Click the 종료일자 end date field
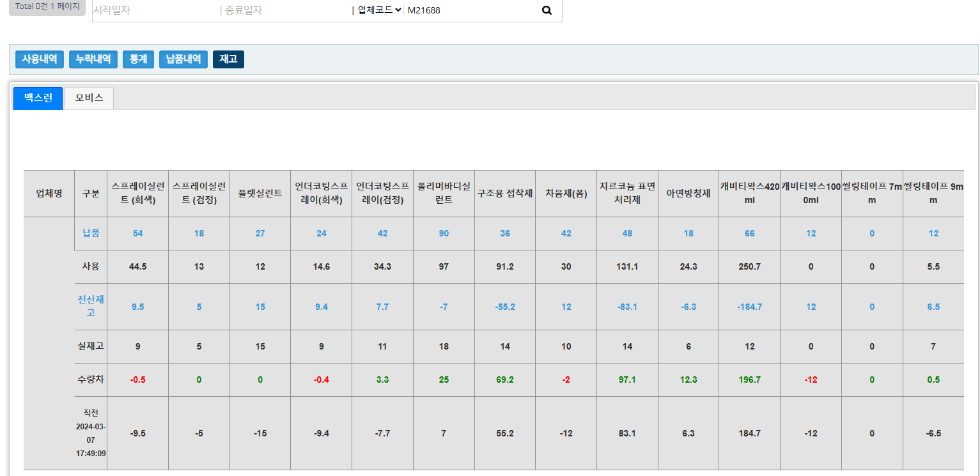This screenshot has width=980, height=476. (284, 10)
